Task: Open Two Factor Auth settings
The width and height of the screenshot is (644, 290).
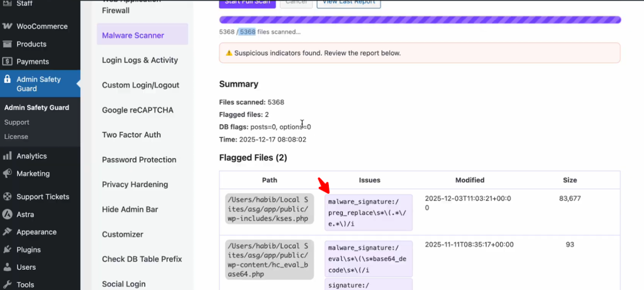Action: (131, 135)
